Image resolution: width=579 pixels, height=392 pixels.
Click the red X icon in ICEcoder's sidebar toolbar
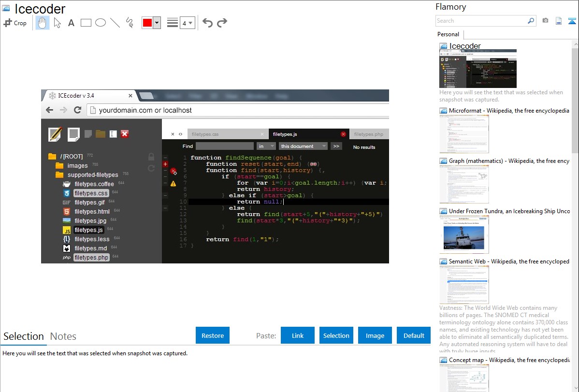pyautogui.click(x=125, y=134)
